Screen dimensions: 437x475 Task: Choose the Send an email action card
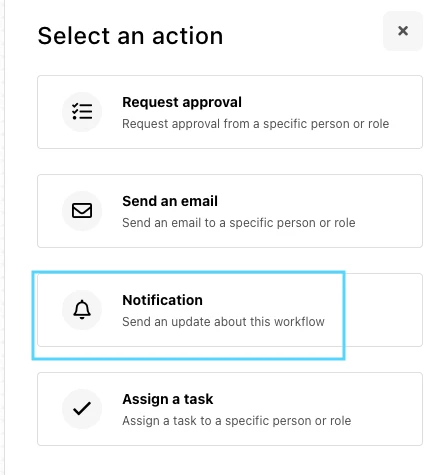click(x=230, y=211)
